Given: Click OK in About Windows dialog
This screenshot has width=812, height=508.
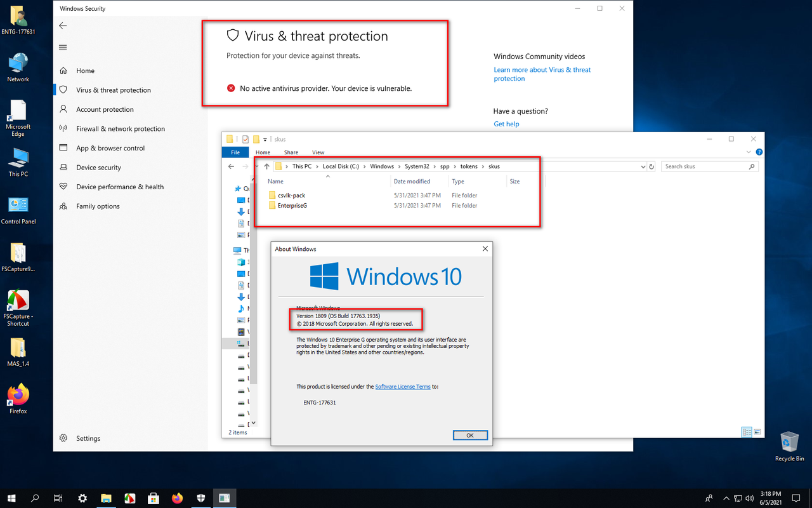Looking at the screenshot, I should click(x=470, y=436).
